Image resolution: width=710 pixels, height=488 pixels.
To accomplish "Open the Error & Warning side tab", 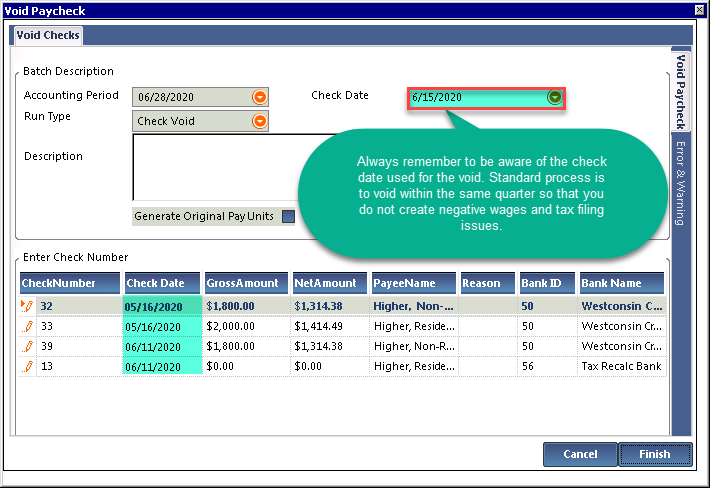I will pyautogui.click(x=680, y=183).
